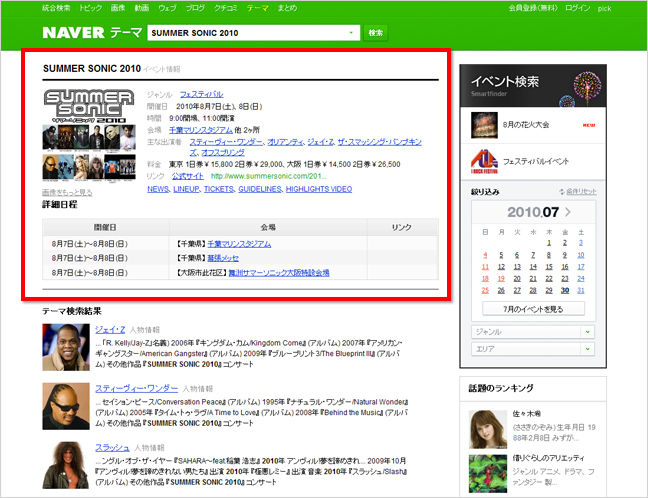Click the NAVER logo in header
This screenshot has width=648, height=498.
pos(73,33)
